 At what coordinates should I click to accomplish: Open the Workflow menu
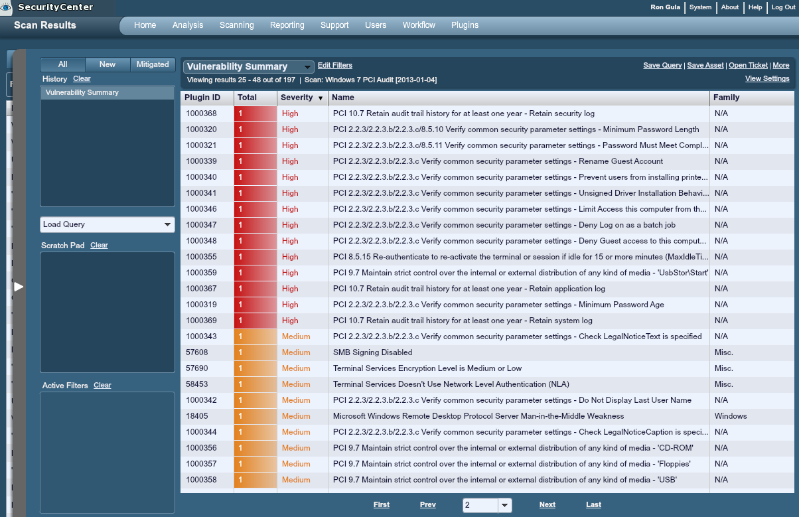[419, 25]
